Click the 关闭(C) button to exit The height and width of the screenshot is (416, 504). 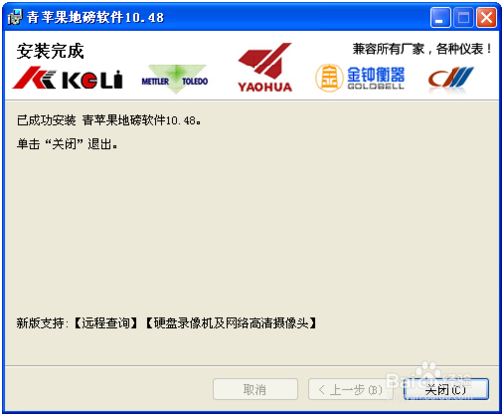tap(446, 389)
